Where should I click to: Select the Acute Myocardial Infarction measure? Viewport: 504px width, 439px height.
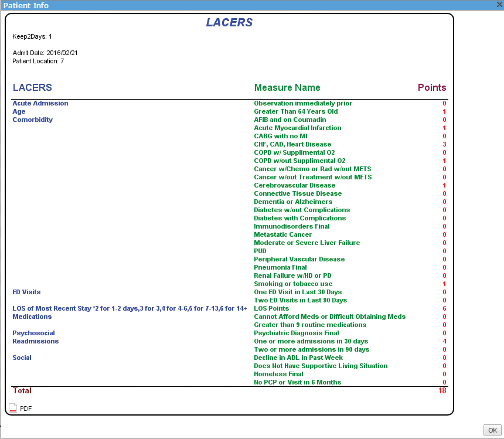(x=297, y=128)
